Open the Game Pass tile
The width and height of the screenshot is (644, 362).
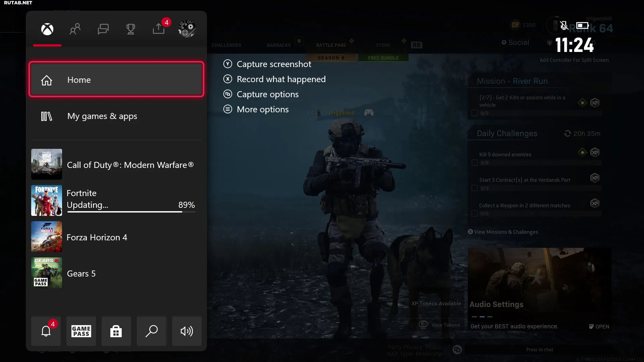pyautogui.click(x=81, y=331)
